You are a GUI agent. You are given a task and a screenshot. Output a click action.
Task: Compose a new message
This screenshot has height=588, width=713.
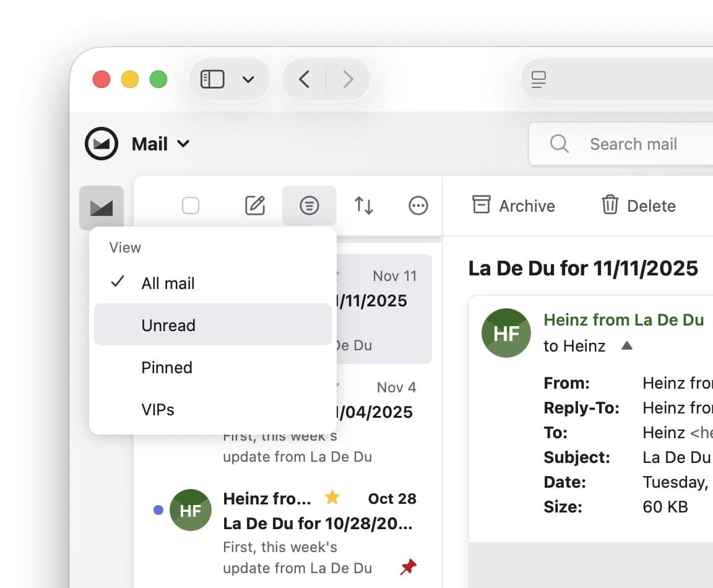[x=255, y=205]
